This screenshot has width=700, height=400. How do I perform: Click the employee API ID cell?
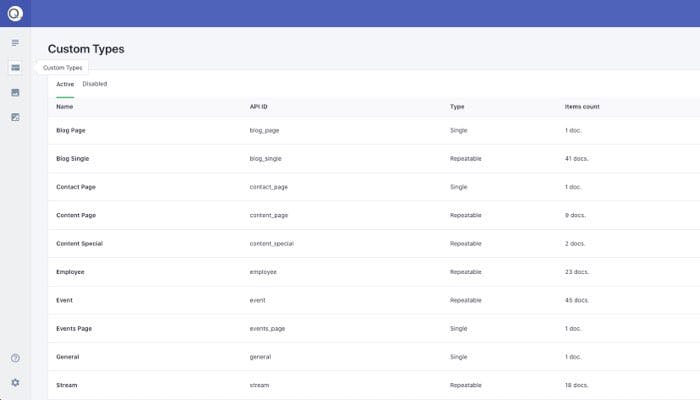[263, 272]
